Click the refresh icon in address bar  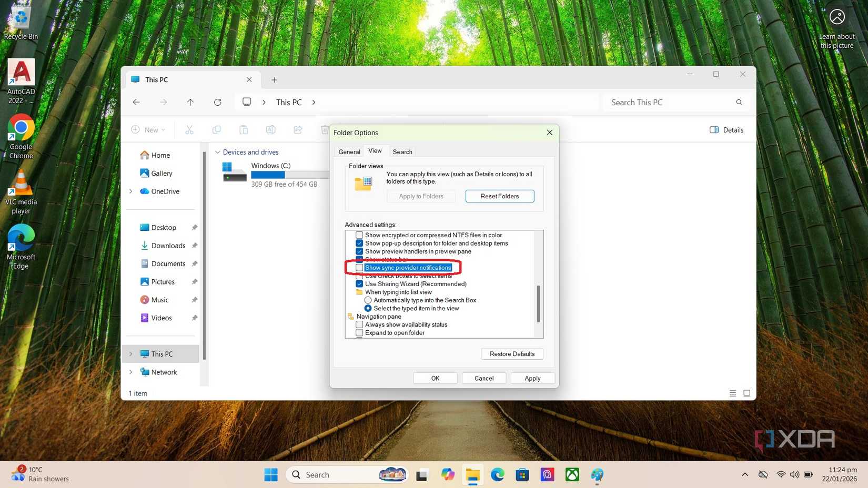217,102
